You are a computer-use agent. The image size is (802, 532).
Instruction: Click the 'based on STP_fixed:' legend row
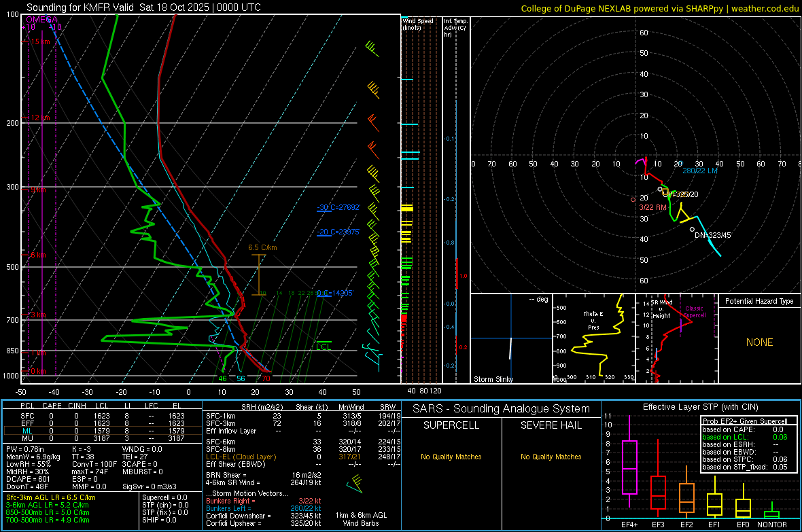click(745, 467)
